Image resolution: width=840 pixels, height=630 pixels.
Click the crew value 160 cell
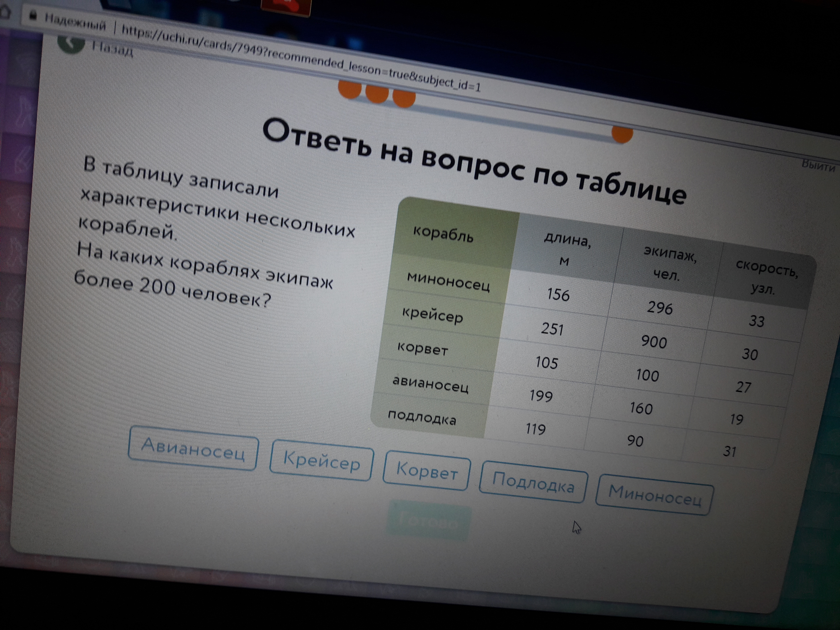pyautogui.click(x=641, y=408)
